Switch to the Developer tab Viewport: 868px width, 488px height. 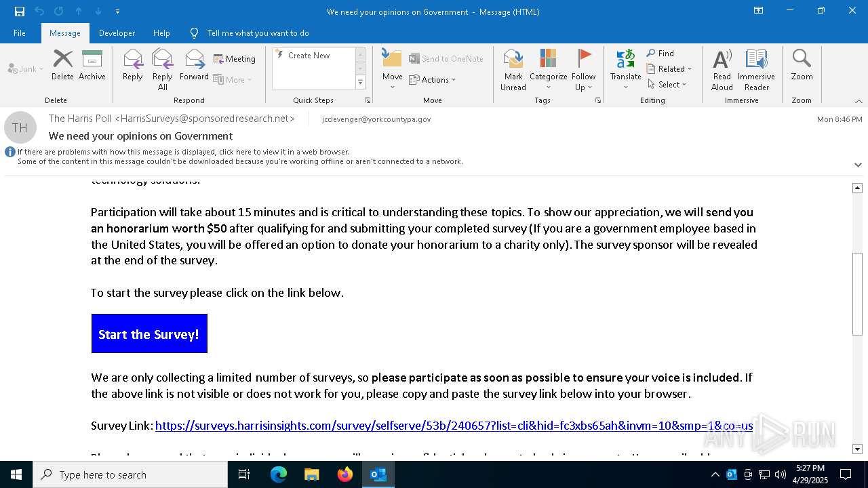(117, 33)
